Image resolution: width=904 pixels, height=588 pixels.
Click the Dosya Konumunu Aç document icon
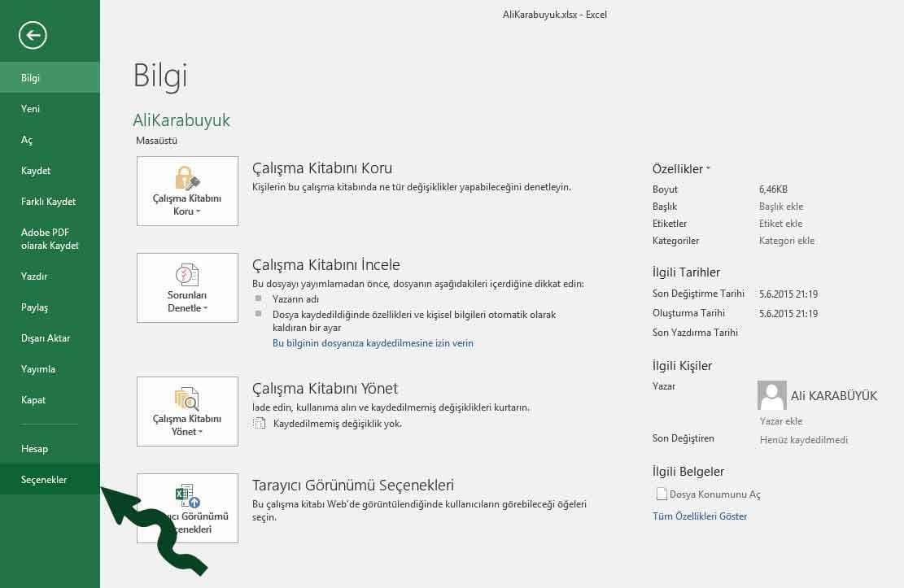pyautogui.click(x=661, y=494)
